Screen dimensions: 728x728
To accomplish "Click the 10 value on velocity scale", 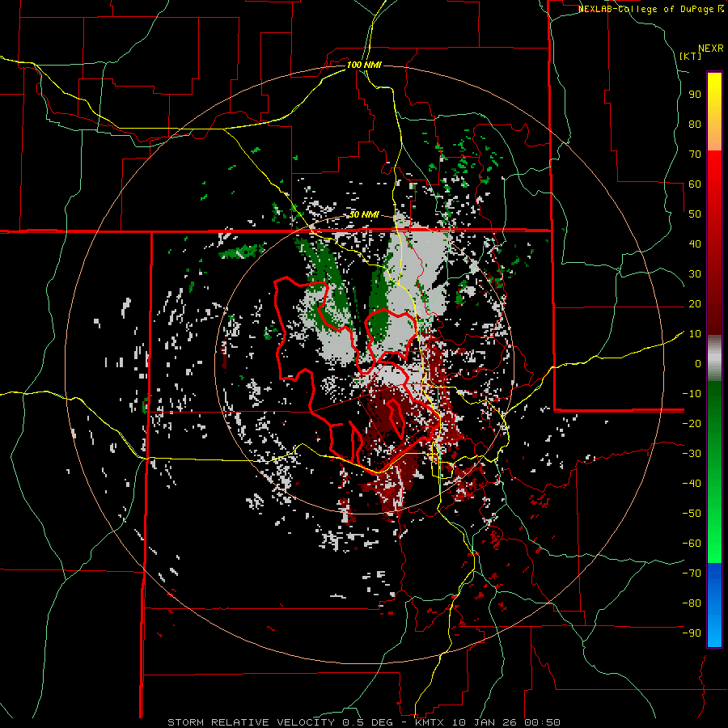I will 695,334.
